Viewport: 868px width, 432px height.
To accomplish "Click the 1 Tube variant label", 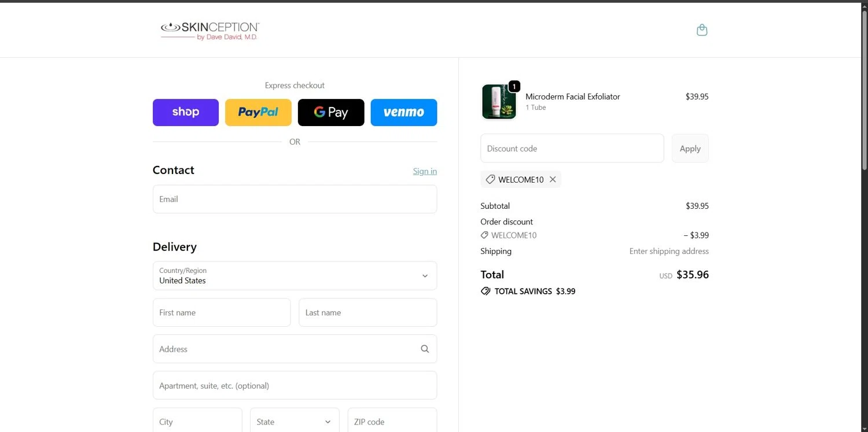I will tap(536, 108).
